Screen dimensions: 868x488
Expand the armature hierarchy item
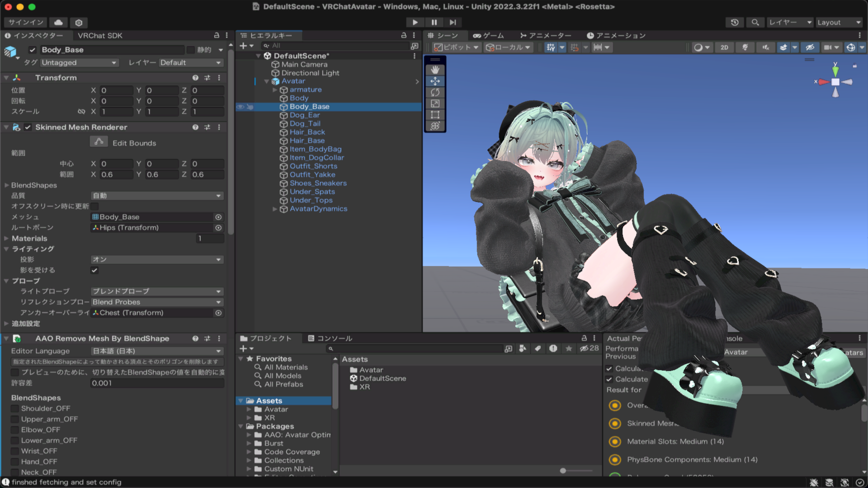(x=274, y=90)
